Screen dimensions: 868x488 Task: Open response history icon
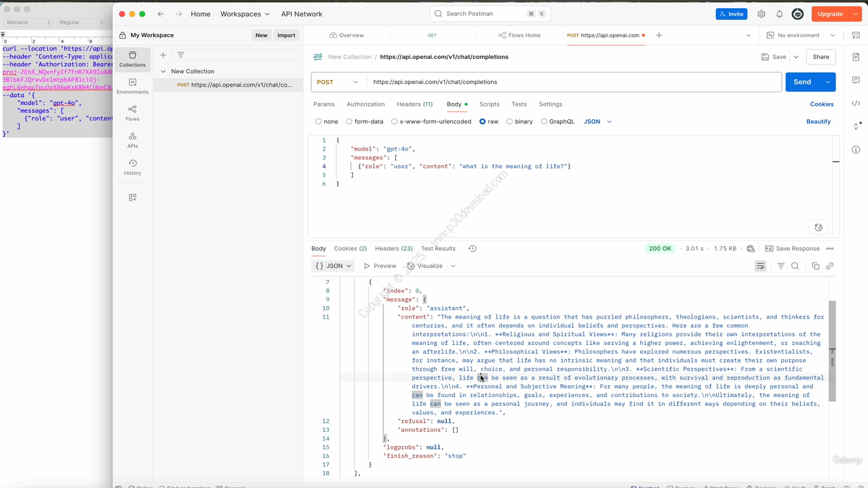click(x=473, y=249)
